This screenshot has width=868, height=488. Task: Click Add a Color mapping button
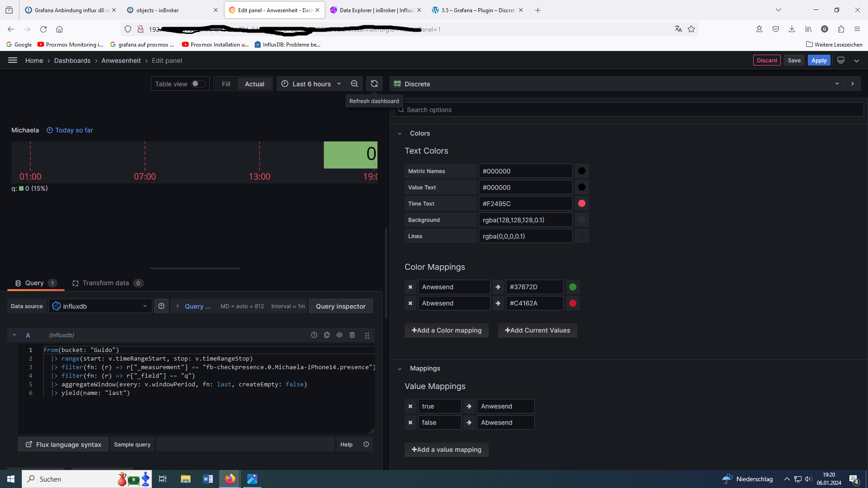446,330
